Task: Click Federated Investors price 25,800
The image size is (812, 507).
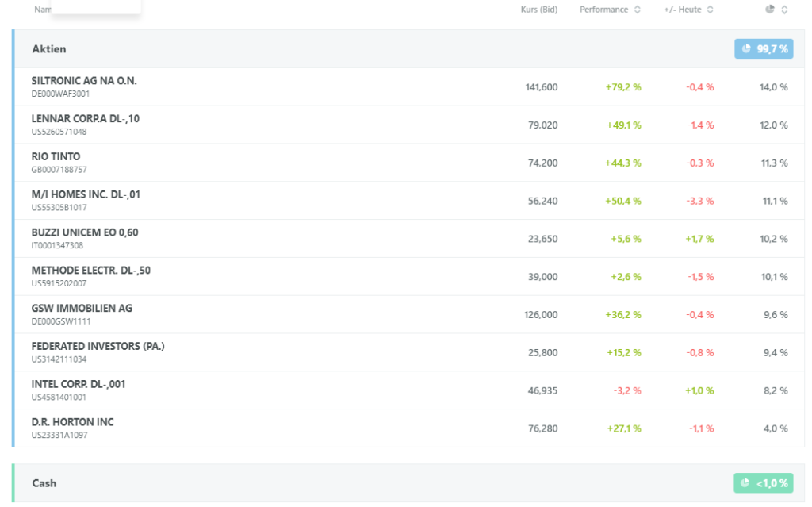Action: coord(542,352)
